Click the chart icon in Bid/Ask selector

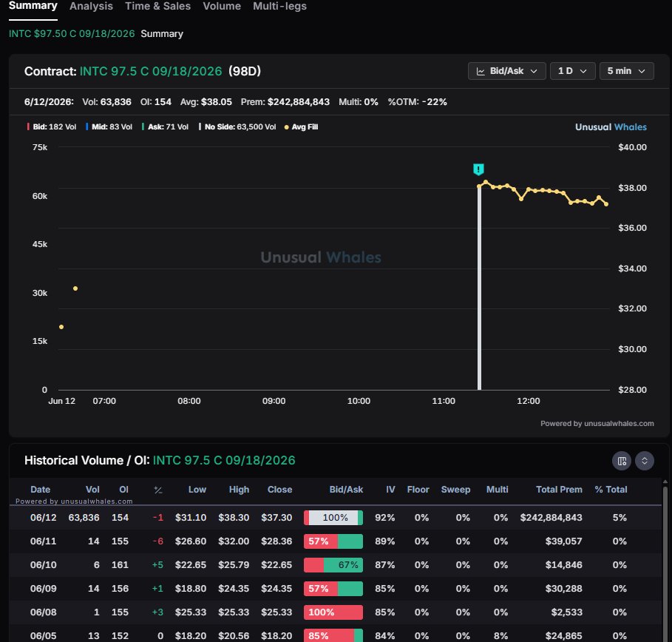481,71
